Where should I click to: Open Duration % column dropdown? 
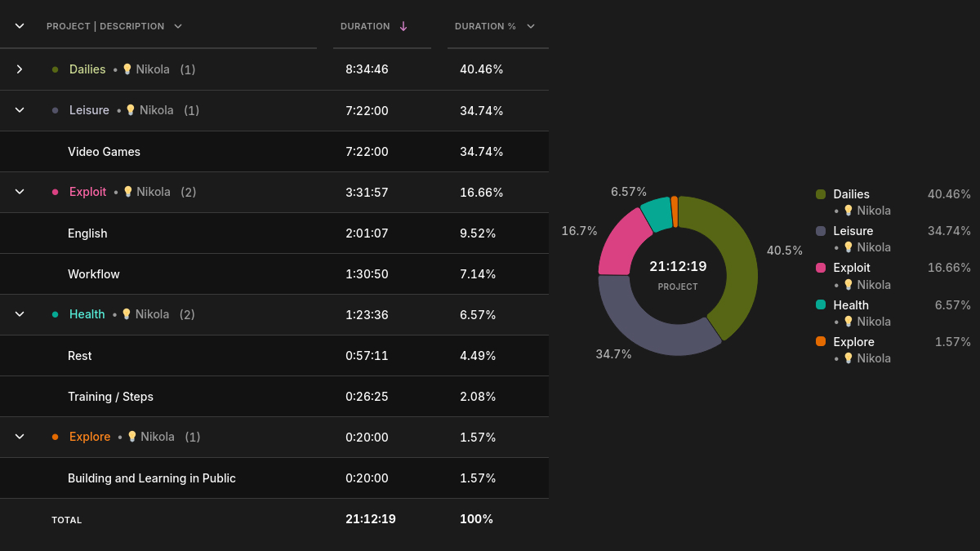tap(531, 26)
